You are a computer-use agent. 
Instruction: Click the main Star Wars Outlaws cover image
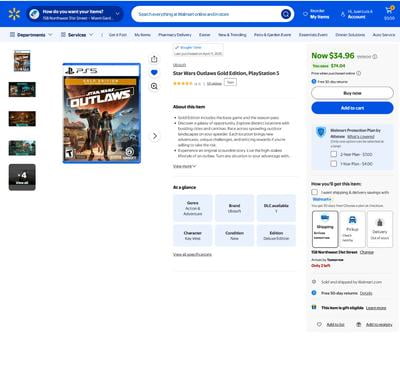[102, 113]
